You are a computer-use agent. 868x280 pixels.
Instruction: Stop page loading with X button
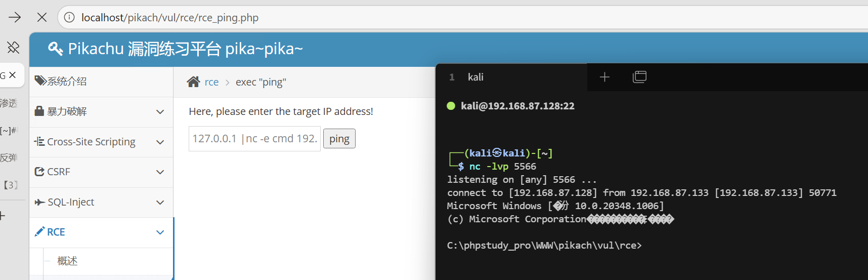tap(42, 18)
